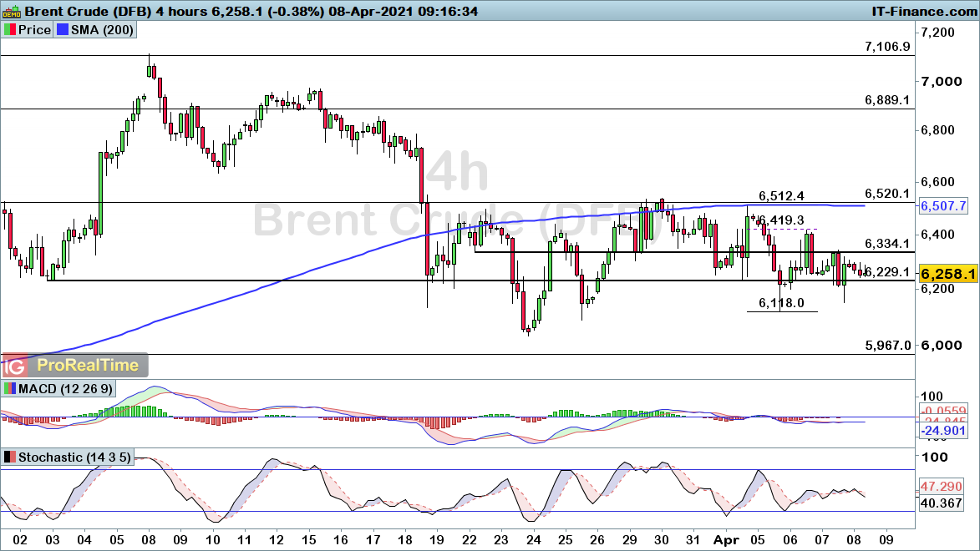980x551 pixels.
Task: Click the 6,520.1 level label
Action: click(x=887, y=194)
